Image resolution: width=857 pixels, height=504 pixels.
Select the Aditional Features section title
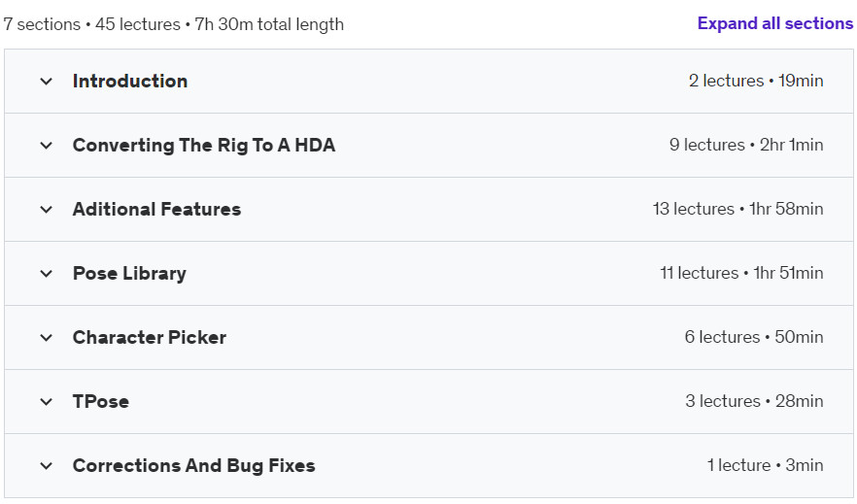pyautogui.click(x=156, y=209)
